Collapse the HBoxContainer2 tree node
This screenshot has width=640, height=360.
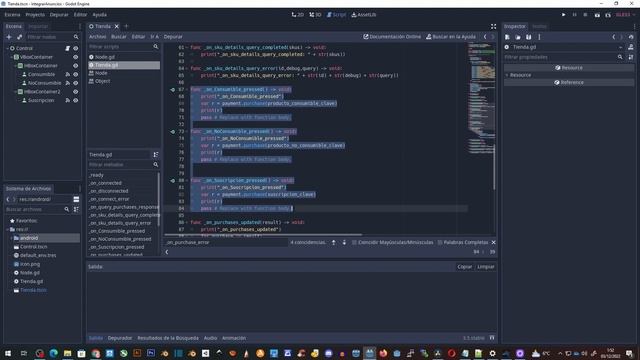[x=16, y=91]
